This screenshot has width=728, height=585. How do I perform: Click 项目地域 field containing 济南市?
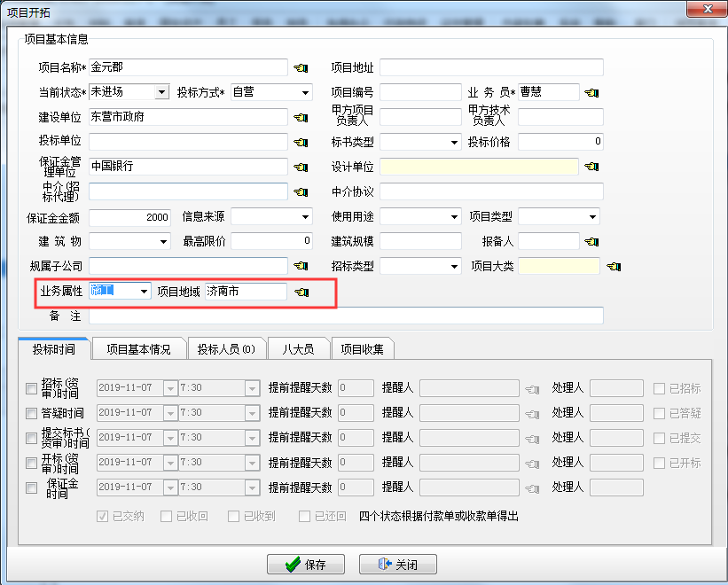247,291
